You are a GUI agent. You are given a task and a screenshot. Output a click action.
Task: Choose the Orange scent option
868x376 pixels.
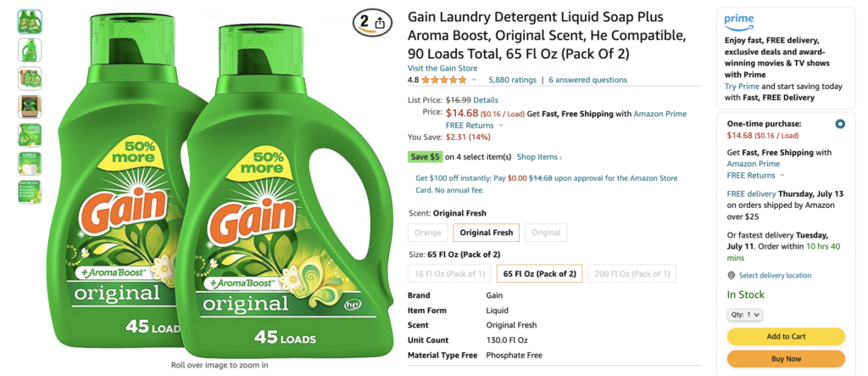(x=428, y=233)
